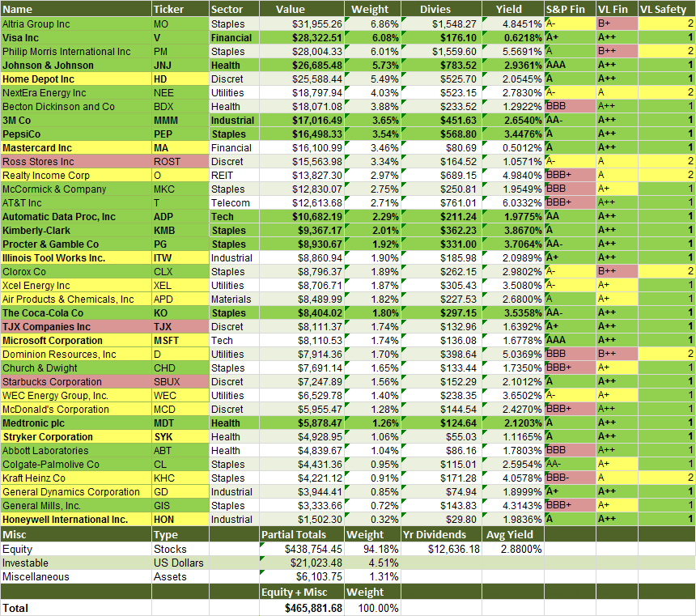Select the Total row label

coord(76,608)
